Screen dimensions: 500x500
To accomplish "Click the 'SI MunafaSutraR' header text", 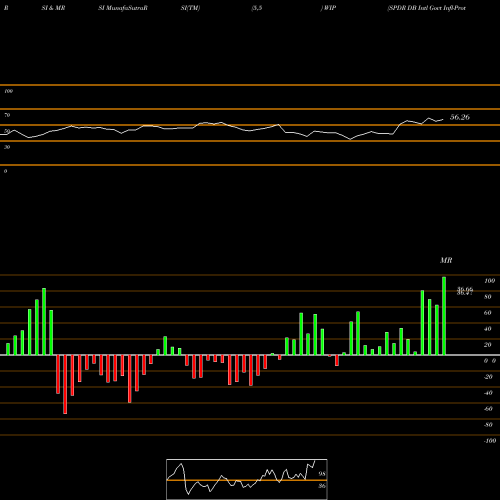I will (x=123, y=8).
